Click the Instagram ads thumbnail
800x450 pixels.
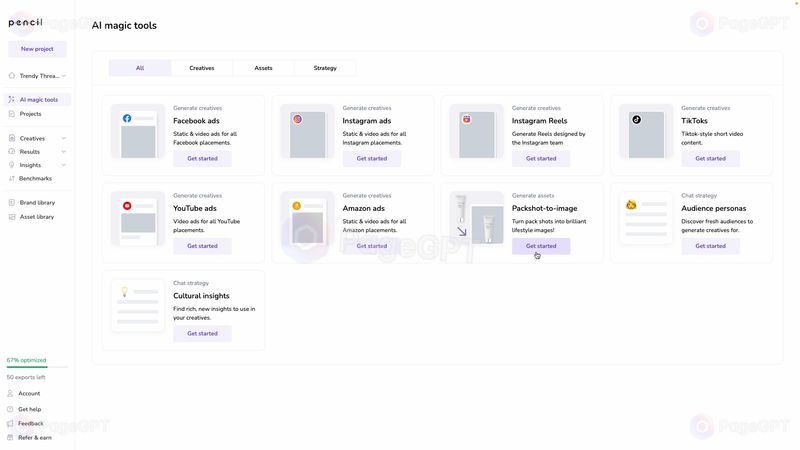(x=307, y=132)
